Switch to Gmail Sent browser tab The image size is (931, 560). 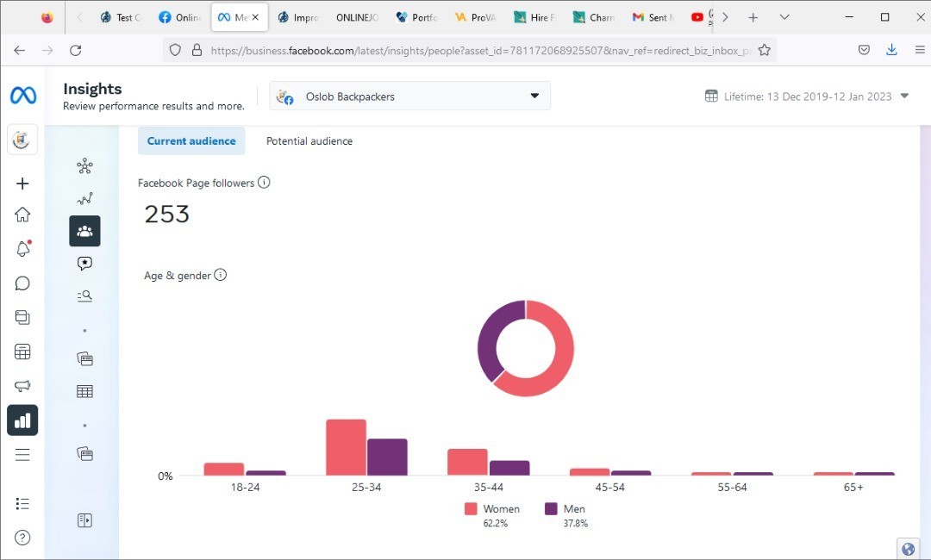coord(653,17)
